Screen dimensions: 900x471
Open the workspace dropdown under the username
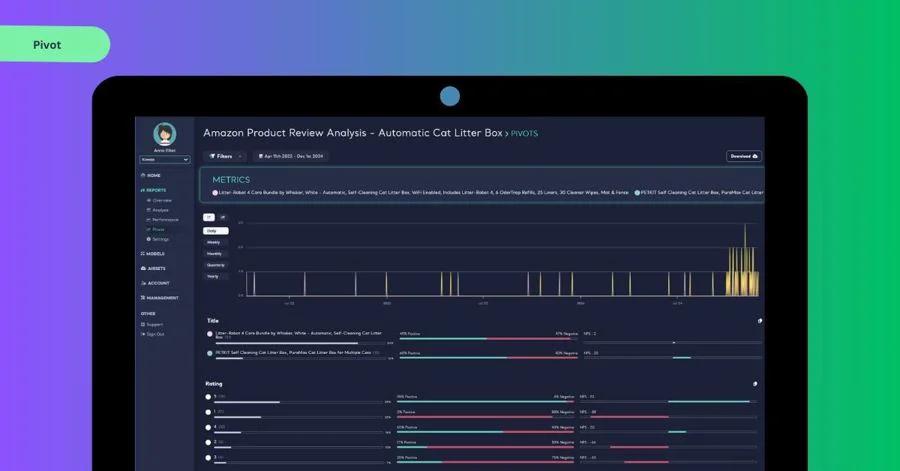165,159
